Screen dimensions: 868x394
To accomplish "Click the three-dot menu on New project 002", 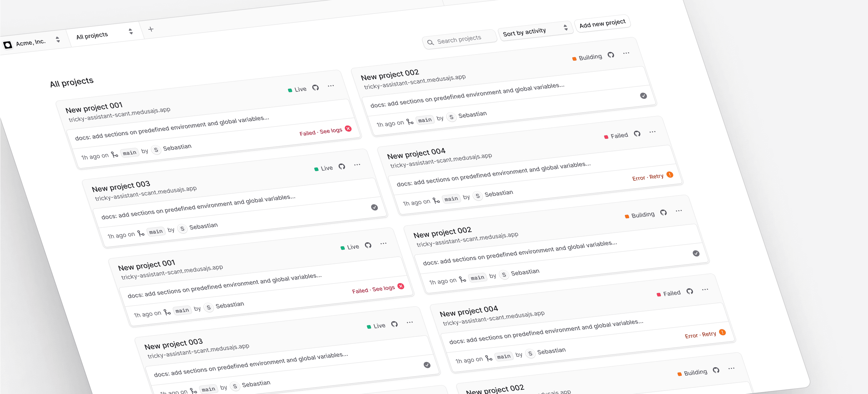I will [x=626, y=54].
